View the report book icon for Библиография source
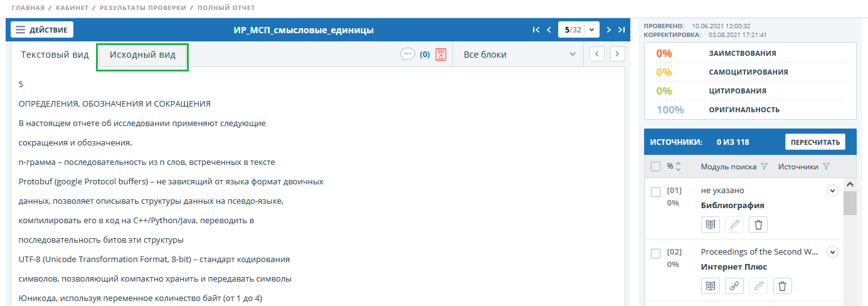Viewport: 868px width, 306px height. point(711,224)
